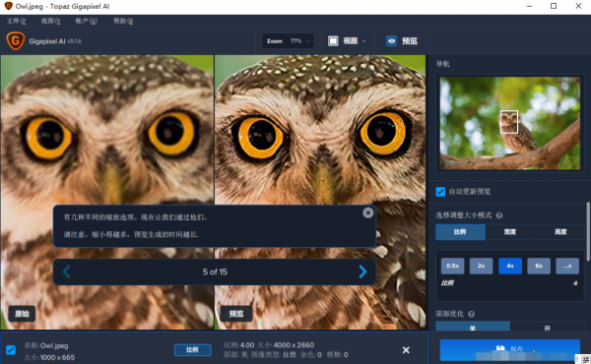
Task: Uncheck 自动更新预览 checkbox
Action: coord(440,192)
